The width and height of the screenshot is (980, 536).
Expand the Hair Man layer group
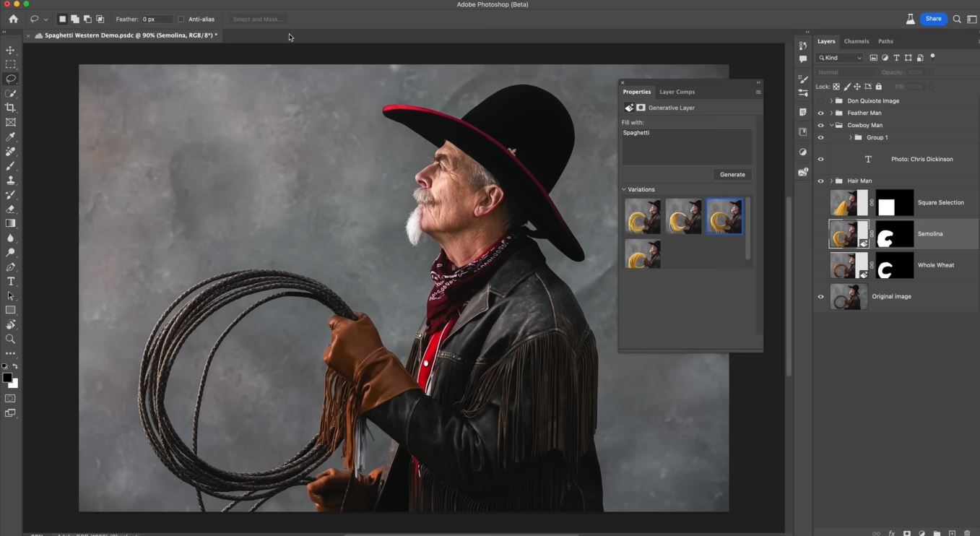point(831,181)
